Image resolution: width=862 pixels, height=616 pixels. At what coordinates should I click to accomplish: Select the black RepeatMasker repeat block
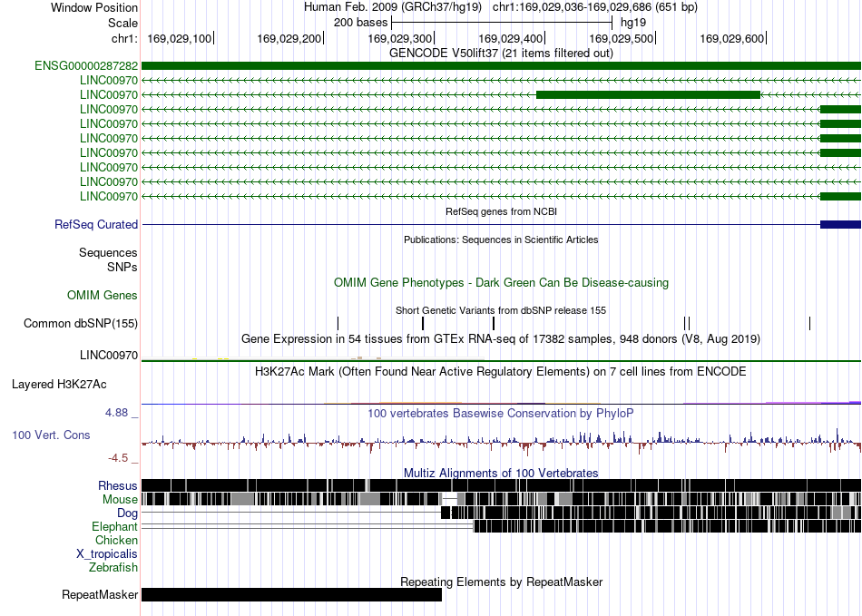coord(292,594)
